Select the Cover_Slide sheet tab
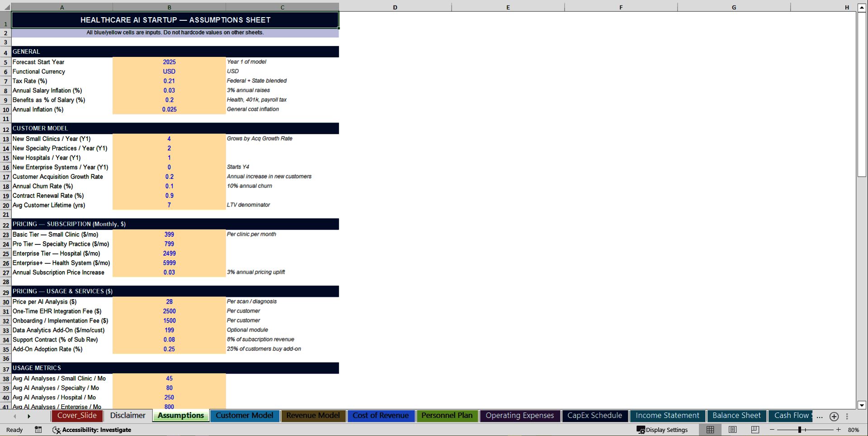 click(77, 416)
